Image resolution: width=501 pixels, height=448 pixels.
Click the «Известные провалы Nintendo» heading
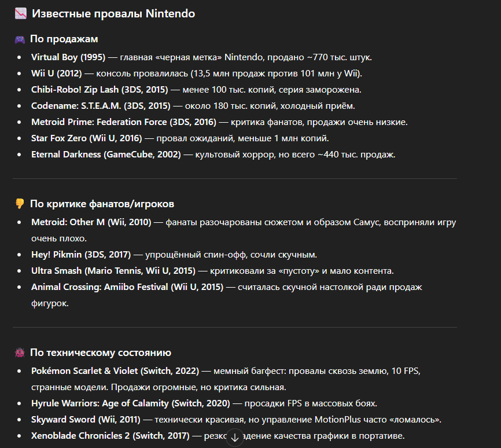click(x=113, y=13)
